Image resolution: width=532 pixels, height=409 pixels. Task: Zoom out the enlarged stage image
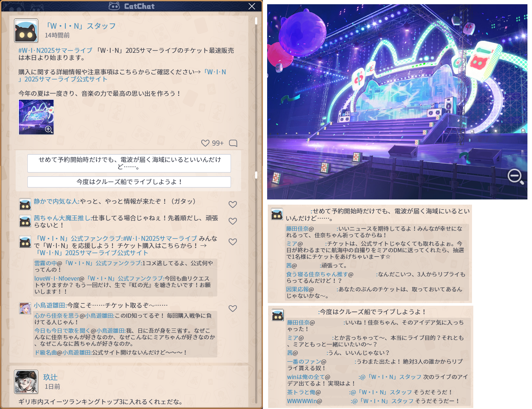(x=515, y=177)
